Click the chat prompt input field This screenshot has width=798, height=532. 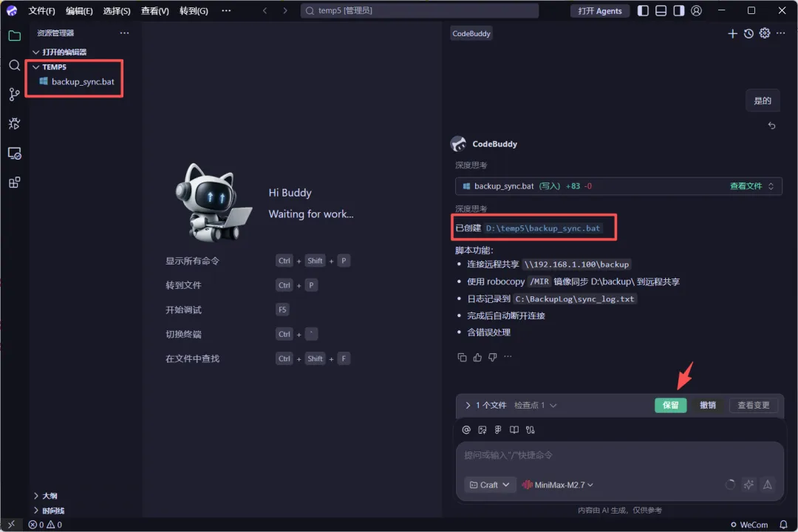click(619, 455)
